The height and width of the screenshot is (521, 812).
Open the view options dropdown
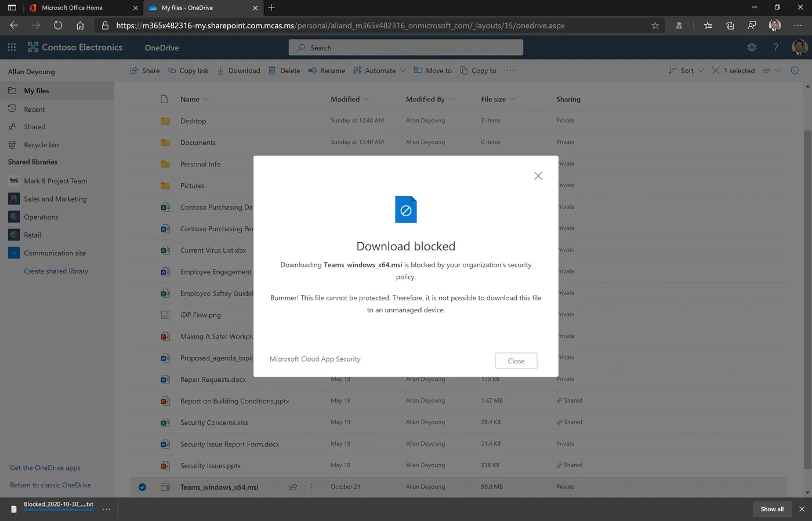pyautogui.click(x=771, y=71)
